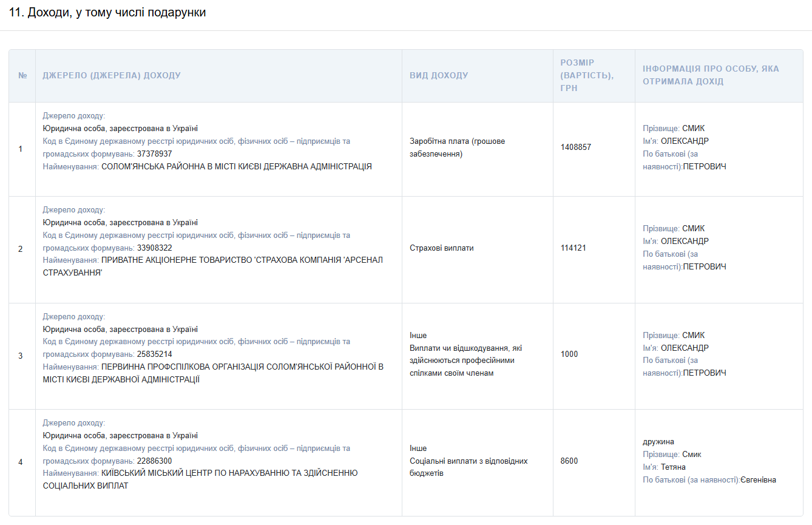The image size is (812, 525).
Task: Click the registry code 37378937
Action: click(x=154, y=154)
